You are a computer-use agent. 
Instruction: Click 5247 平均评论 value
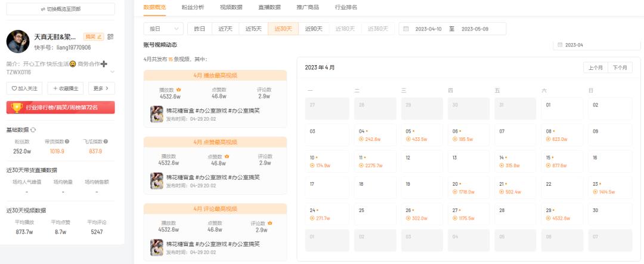coord(97,232)
